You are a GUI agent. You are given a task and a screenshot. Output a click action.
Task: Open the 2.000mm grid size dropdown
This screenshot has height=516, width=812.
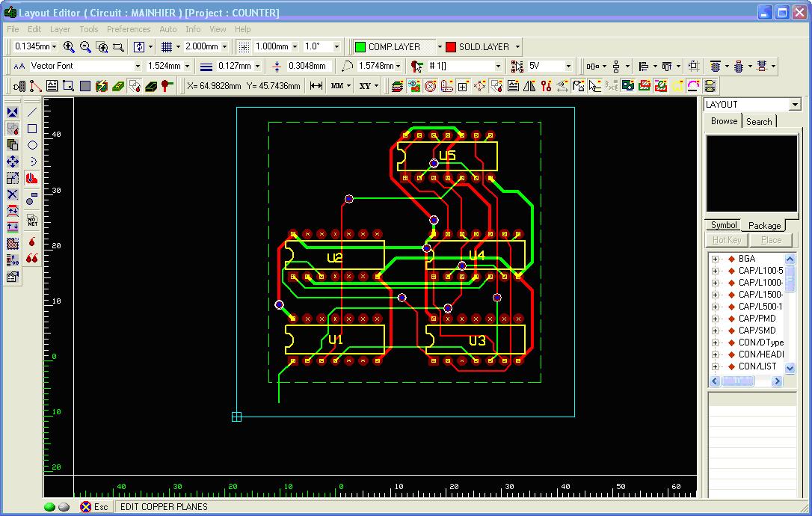(x=225, y=46)
